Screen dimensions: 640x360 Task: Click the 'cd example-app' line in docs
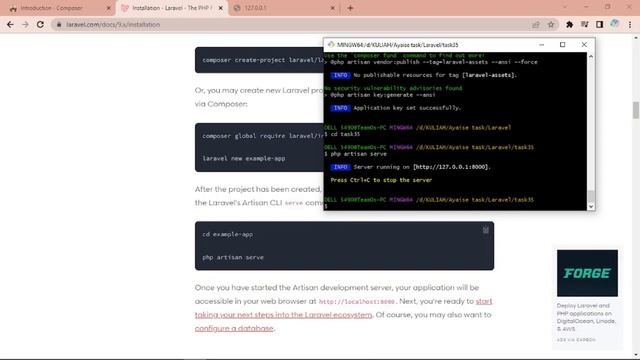(x=228, y=234)
